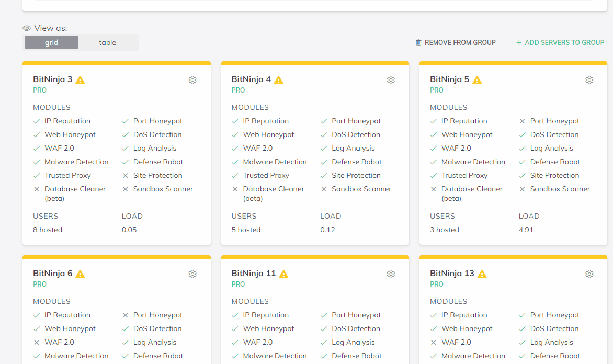Click Trusted Proxy in the BitNinja 4 card
Image resolution: width=613 pixels, height=364 pixels.
pyautogui.click(x=266, y=176)
